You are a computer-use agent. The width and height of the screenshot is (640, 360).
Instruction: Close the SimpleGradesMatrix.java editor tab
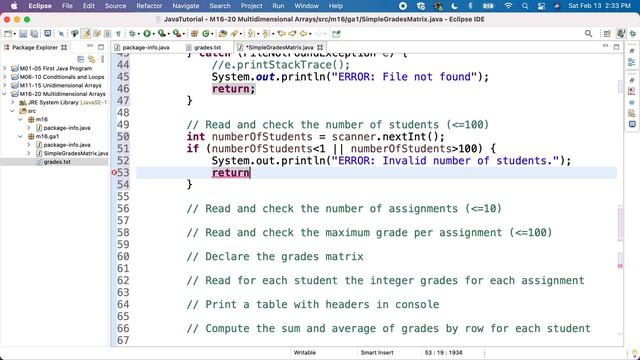click(320, 47)
